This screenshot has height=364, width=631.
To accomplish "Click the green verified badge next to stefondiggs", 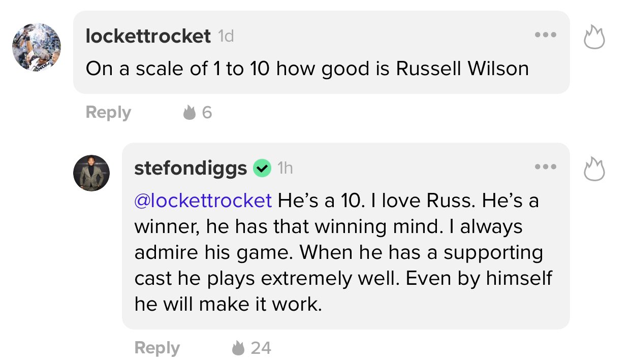I will (x=262, y=168).
